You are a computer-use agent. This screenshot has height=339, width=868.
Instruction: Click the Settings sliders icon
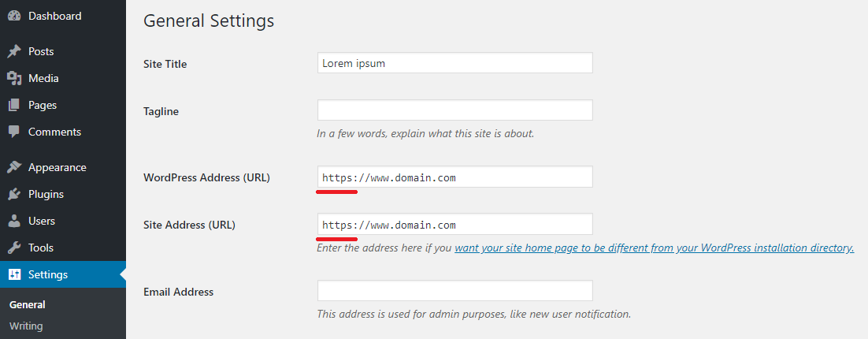point(14,274)
